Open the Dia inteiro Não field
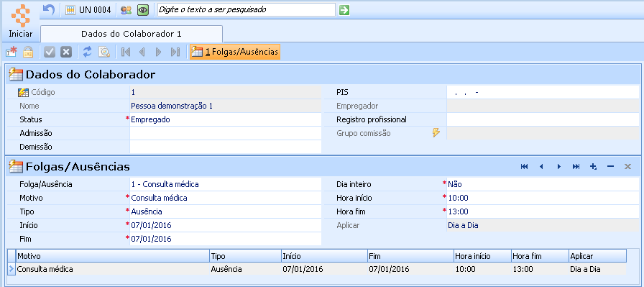This screenshot has width=644, height=287. (x=543, y=184)
